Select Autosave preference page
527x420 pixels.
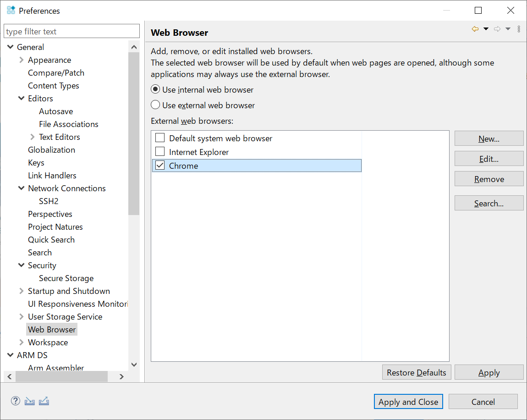click(x=56, y=111)
